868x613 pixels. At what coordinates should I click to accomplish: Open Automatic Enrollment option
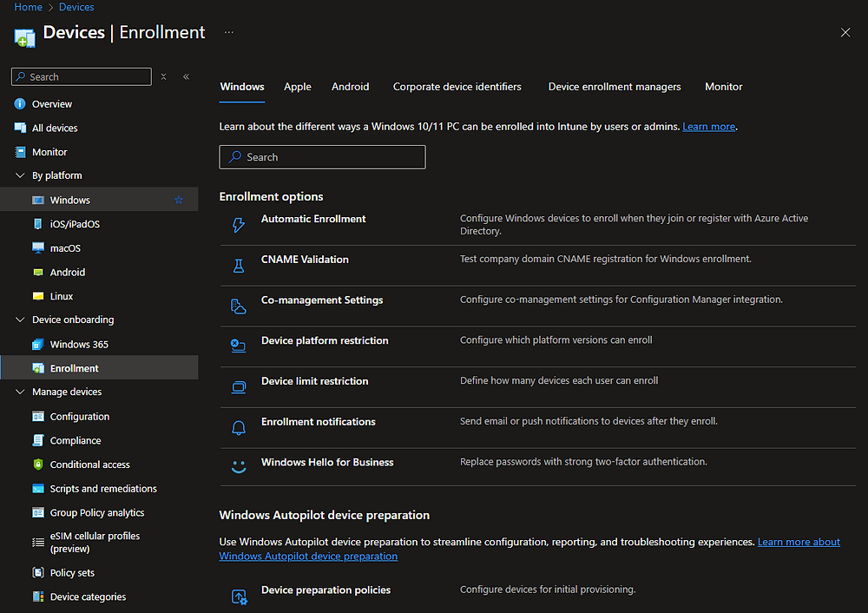313,219
